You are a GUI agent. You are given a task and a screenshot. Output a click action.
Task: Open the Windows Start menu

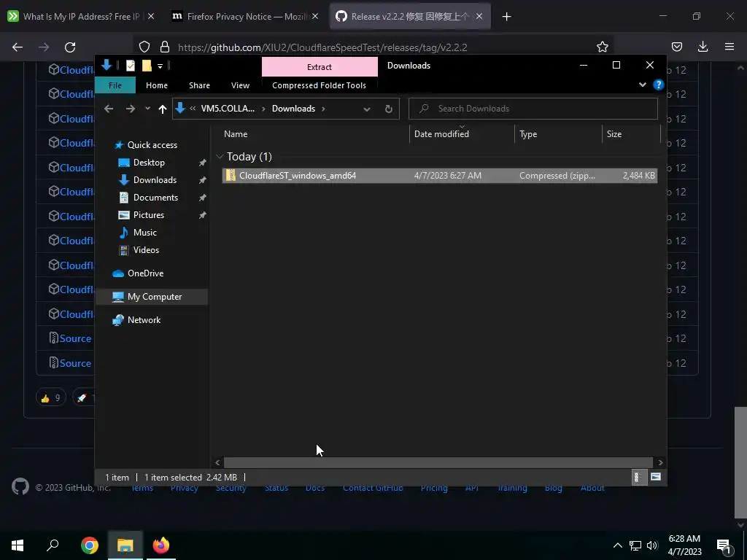pyautogui.click(x=18, y=545)
